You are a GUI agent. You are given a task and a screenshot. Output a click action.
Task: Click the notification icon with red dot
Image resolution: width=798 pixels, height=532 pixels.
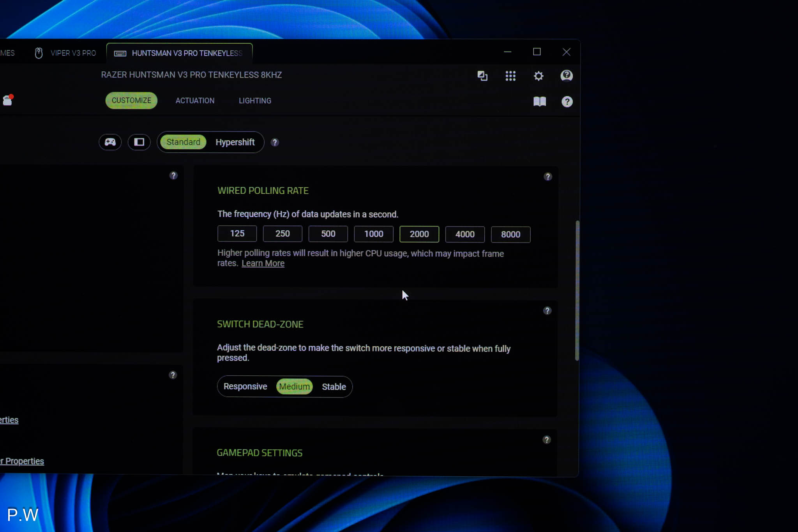(8, 100)
